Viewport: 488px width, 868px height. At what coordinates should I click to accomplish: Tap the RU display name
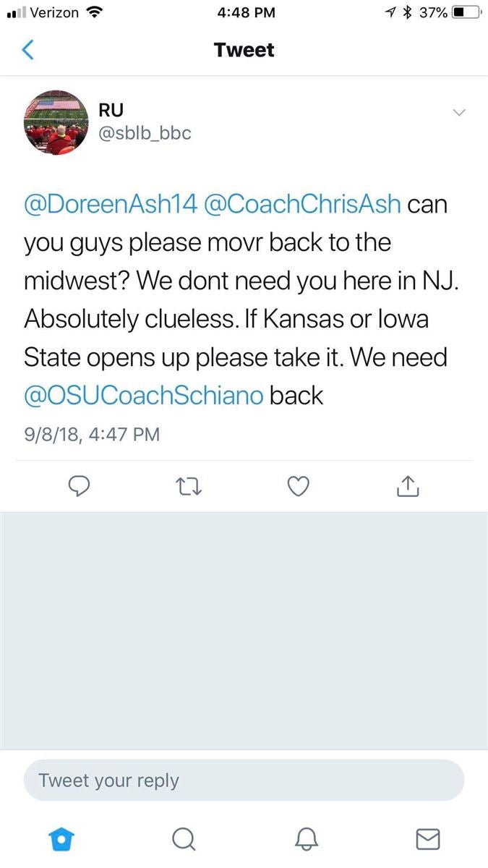tap(111, 110)
